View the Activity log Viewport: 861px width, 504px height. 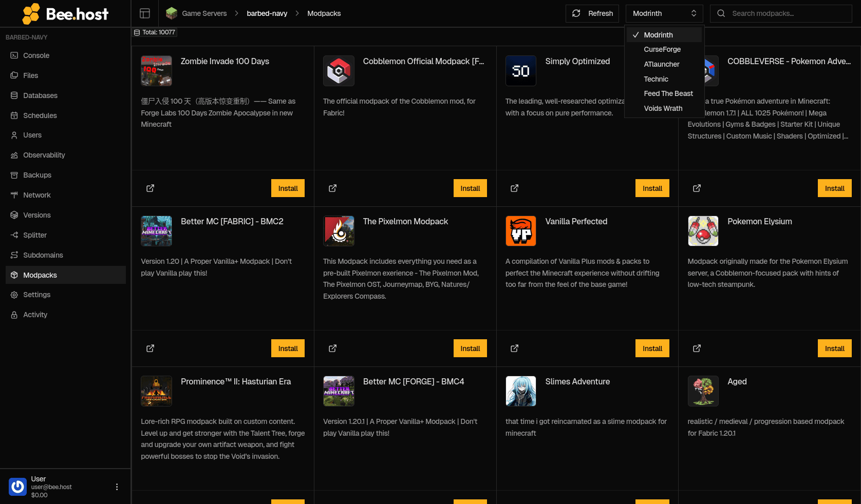(x=65, y=315)
